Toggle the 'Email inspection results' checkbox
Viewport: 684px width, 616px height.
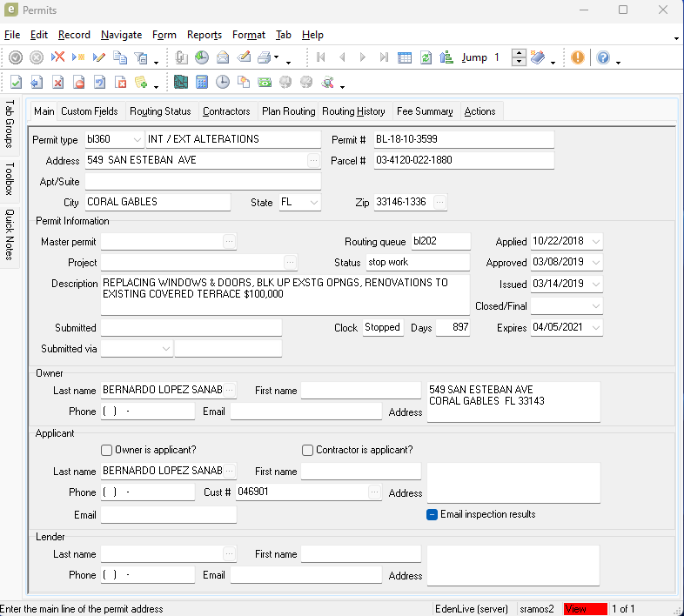[432, 514]
